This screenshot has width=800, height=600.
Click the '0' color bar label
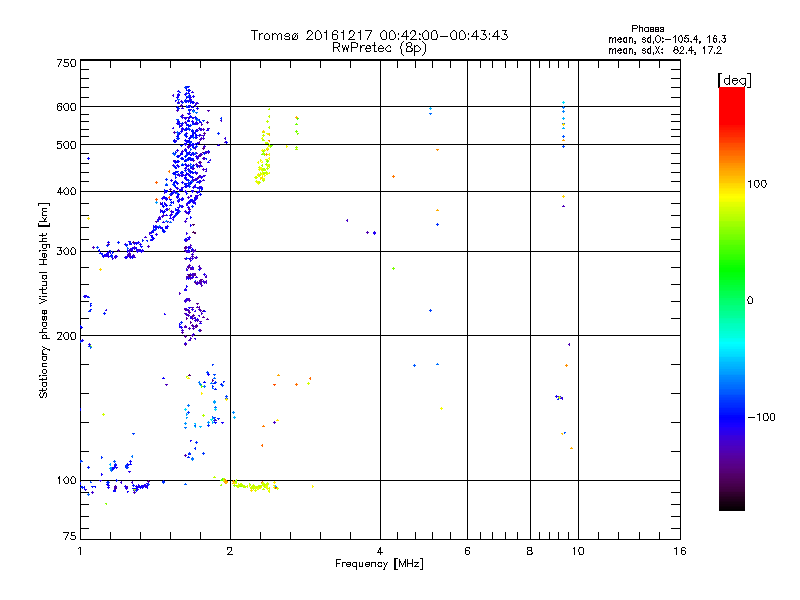[x=750, y=300]
